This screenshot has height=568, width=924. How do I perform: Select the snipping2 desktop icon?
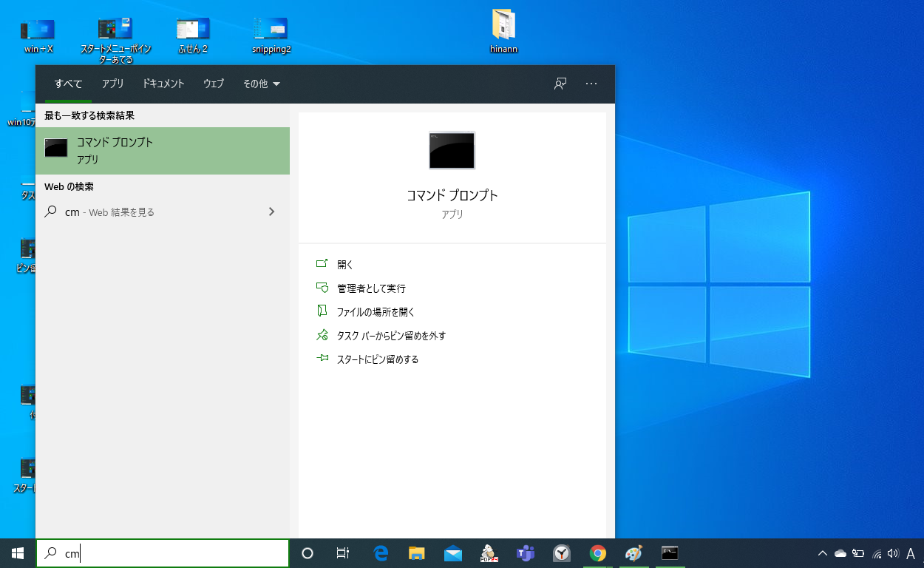pyautogui.click(x=271, y=35)
